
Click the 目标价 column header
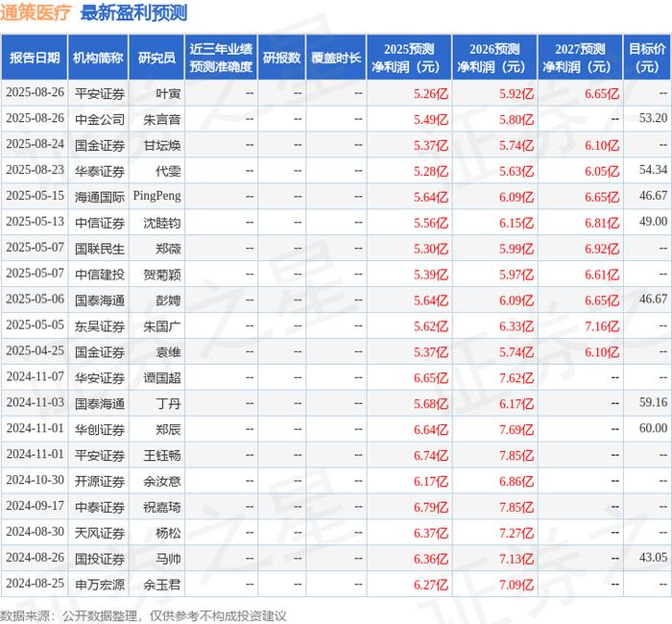pos(647,58)
